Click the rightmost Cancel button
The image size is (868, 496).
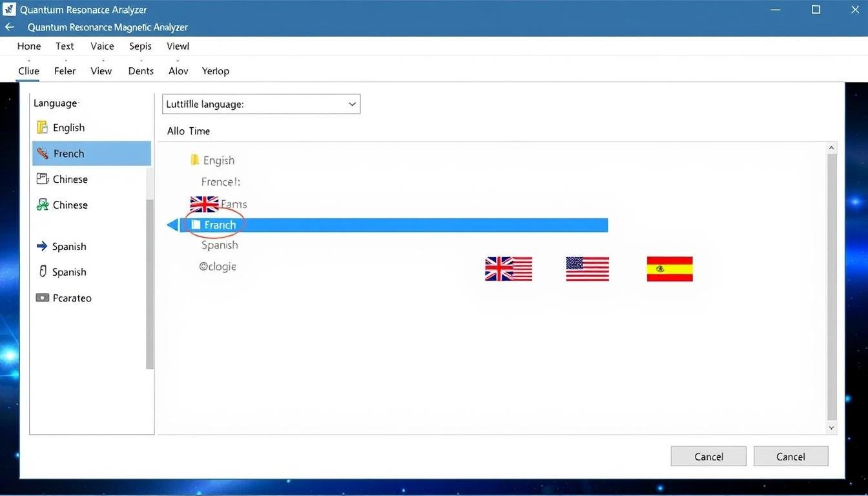790,456
